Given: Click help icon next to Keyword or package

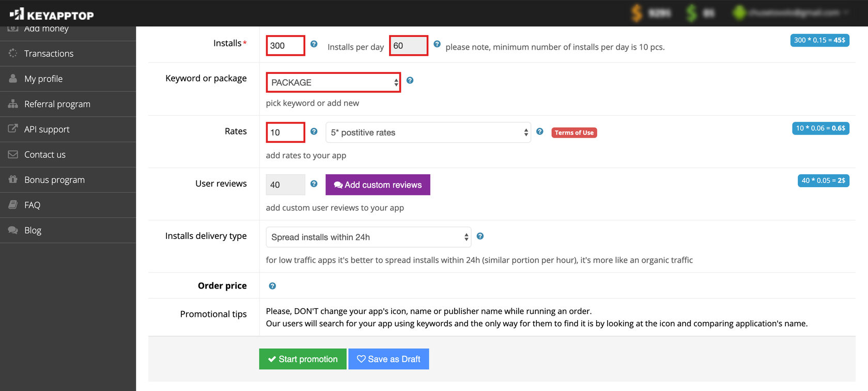Looking at the screenshot, I should (x=410, y=81).
